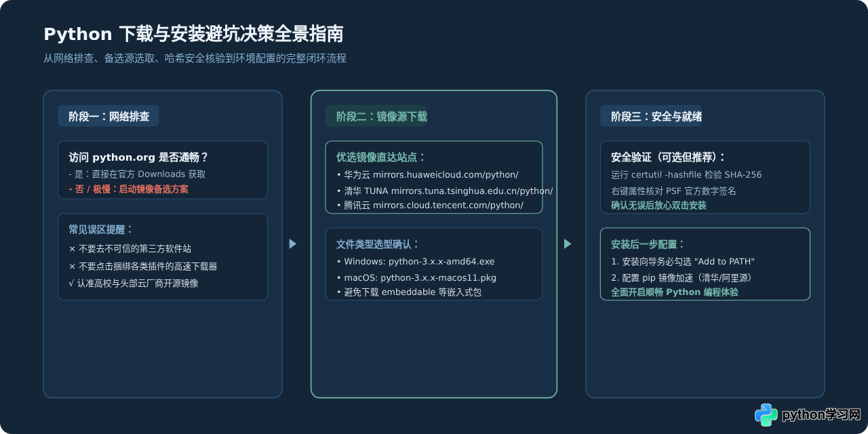
Task: Click the 清华 TUNA mirrors.tuna.tsinghua.edu.cn/python/ line
Action: click(x=445, y=191)
